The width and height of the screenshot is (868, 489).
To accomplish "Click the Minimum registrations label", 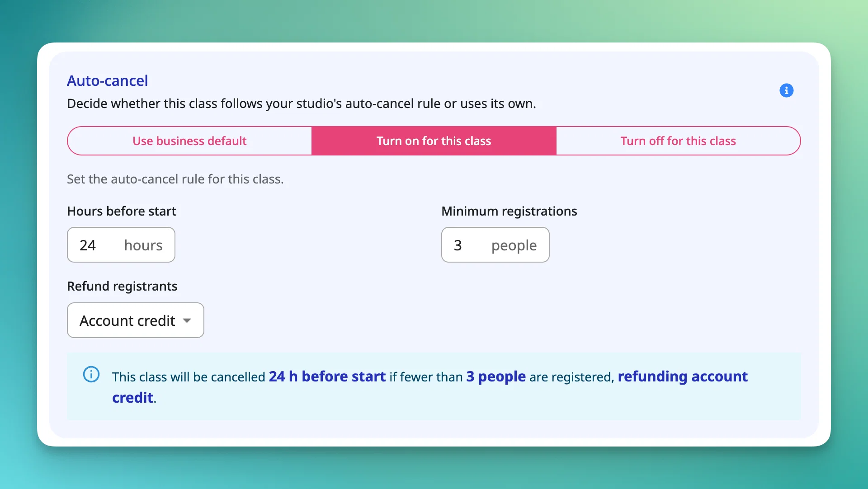I will pyautogui.click(x=509, y=212).
